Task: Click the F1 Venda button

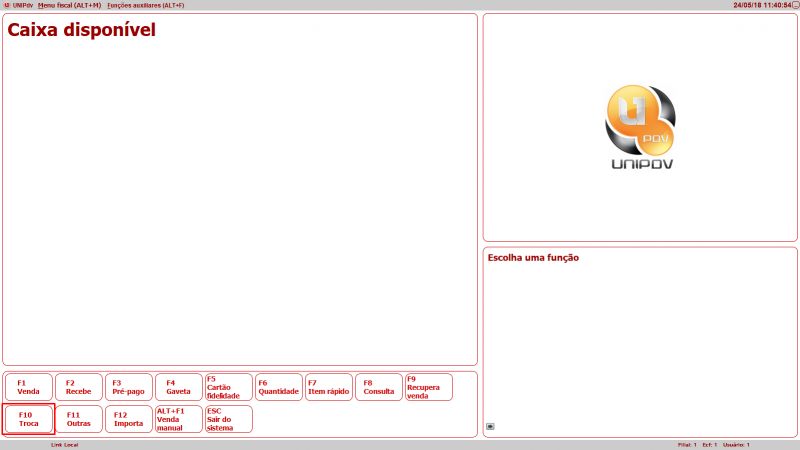Action: tap(29, 387)
